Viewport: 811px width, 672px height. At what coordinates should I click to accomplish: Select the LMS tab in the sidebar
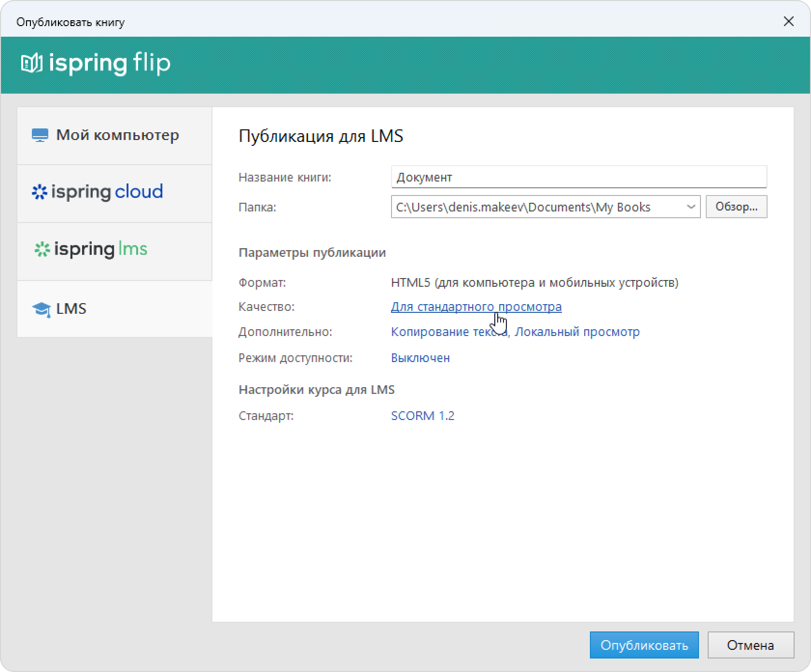pos(114,309)
